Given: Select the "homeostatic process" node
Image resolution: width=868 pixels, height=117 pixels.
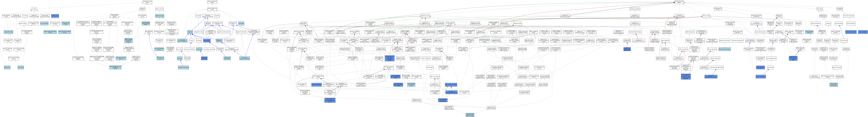Looking at the screenshot, I should pos(840,9).
